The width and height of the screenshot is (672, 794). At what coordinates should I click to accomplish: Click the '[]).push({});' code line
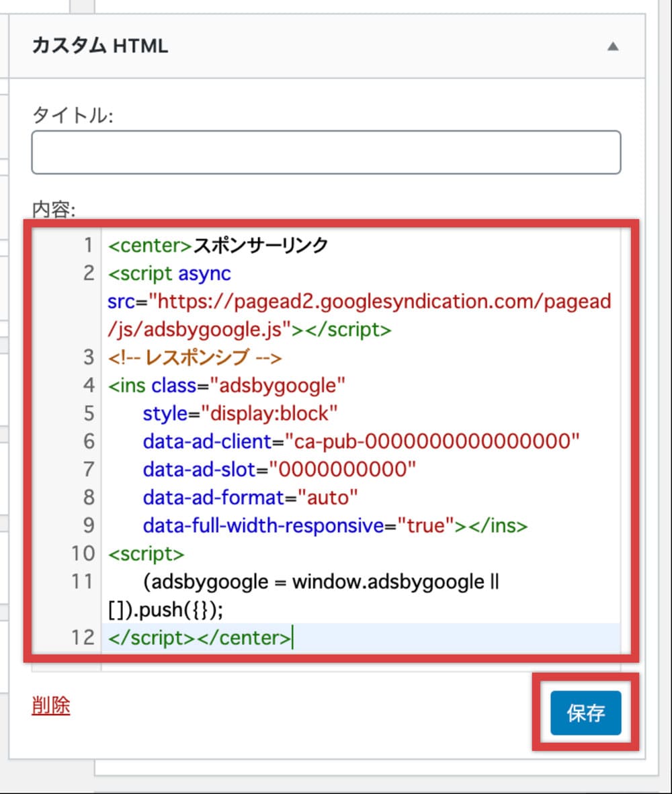[x=165, y=610]
